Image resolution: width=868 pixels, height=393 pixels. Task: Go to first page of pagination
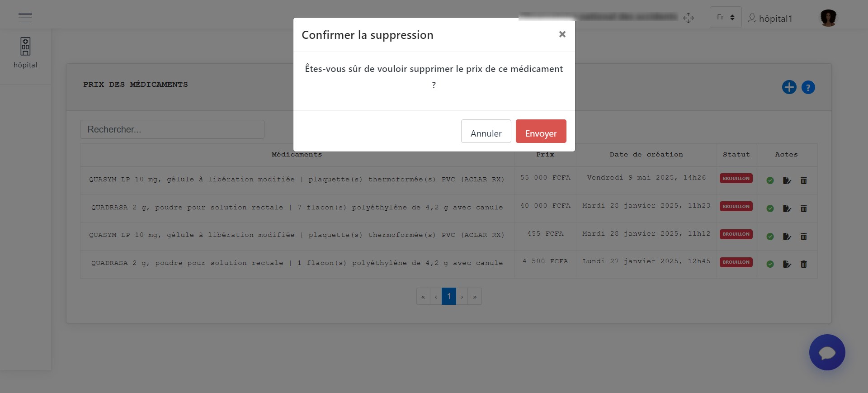423,297
